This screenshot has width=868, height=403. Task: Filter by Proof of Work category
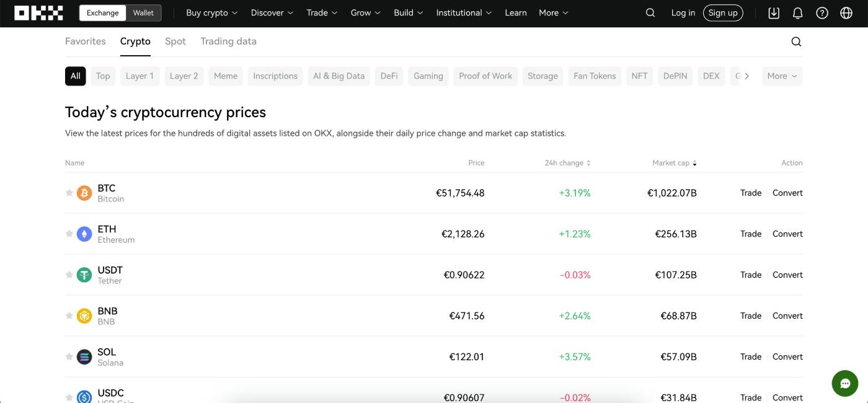485,76
